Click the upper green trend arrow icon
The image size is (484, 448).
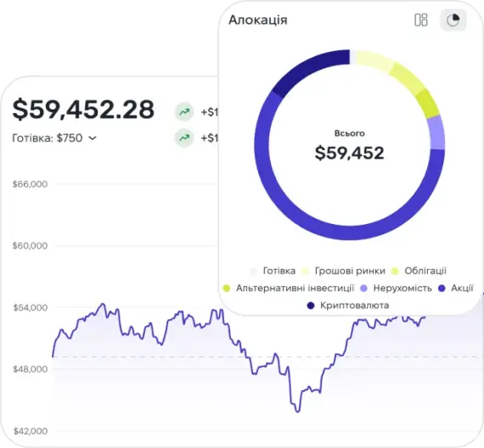184,112
